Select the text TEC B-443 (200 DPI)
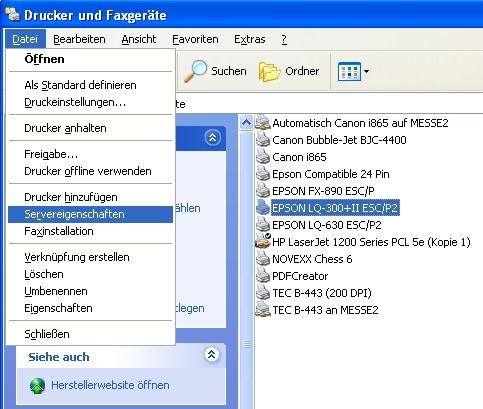483x409 pixels. point(322,293)
